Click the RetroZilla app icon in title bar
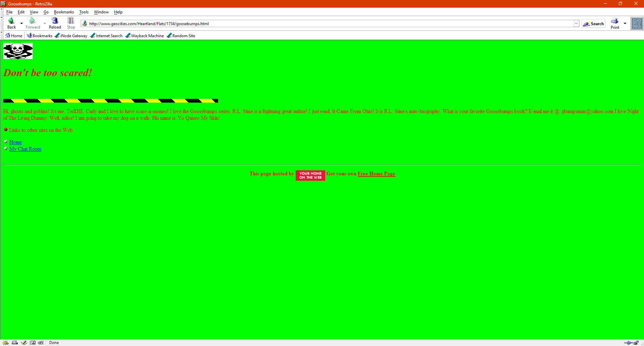 click(x=3, y=4)
